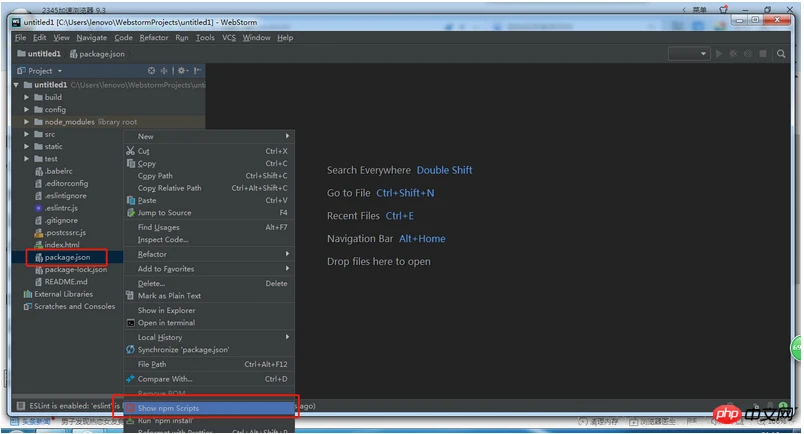Screen dimensions: 804x434
Task: Choose Copy Relative Path
Action: (209, 188)
